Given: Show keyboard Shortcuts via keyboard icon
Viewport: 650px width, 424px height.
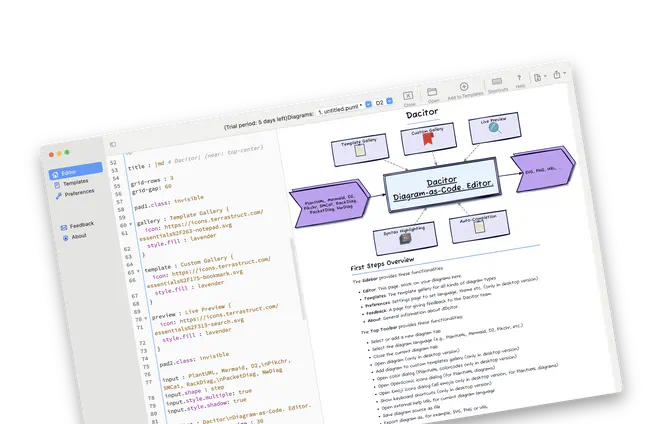Looking at the screenshot, I should pyautogui.click(x=497, y=84).
